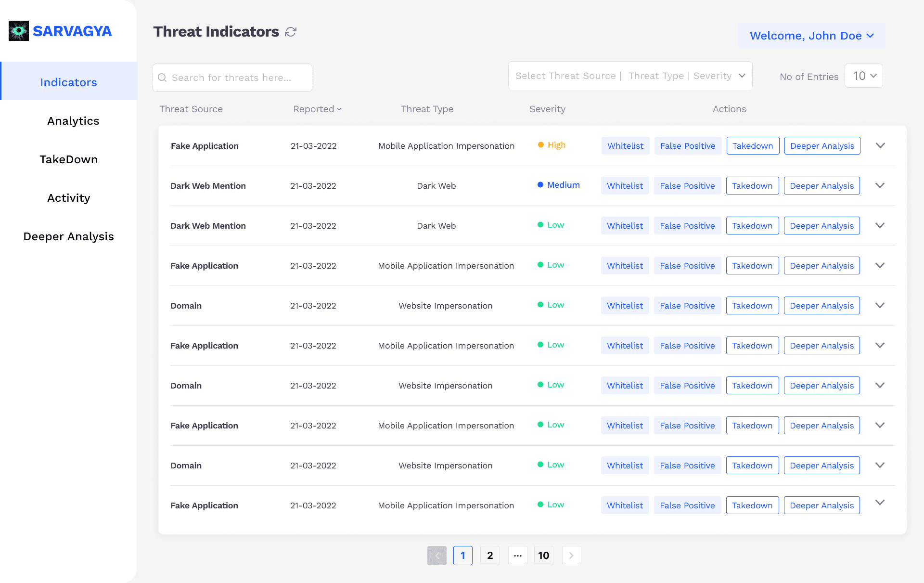Takedown the third Domain row
The height and width of the screenshot is (583, 924).
click(752, 466)
